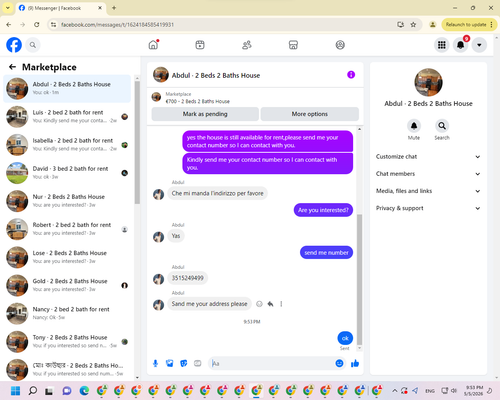Open the notifications bell
The height and width of the screenshot is (400, 500).
pyautogui.click(x=460, y=45)
